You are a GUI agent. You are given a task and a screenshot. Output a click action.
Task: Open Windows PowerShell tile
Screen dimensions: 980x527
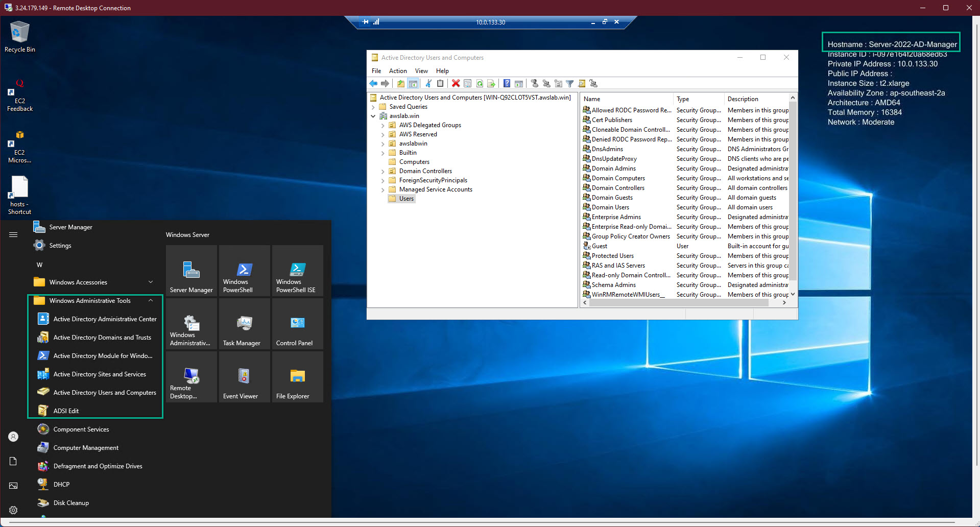245,271
